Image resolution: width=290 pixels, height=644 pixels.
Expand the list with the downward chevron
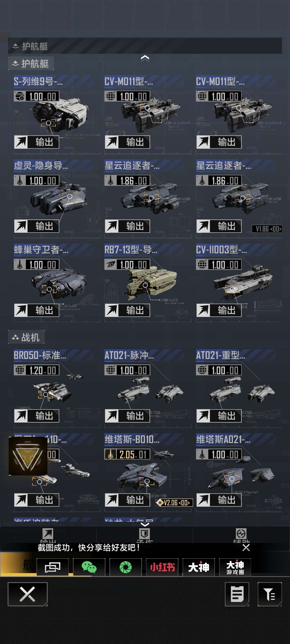point(145,524)
